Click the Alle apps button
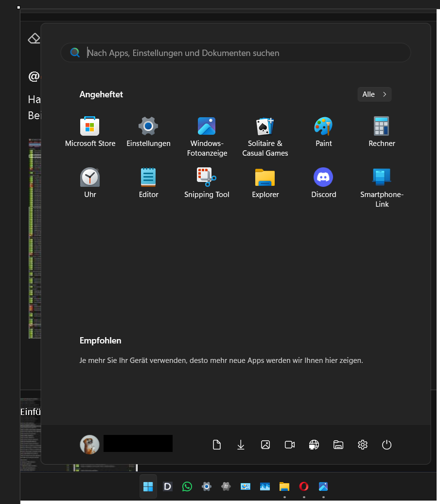The width and height of the screenshot is (440, 504). point(374,94)
